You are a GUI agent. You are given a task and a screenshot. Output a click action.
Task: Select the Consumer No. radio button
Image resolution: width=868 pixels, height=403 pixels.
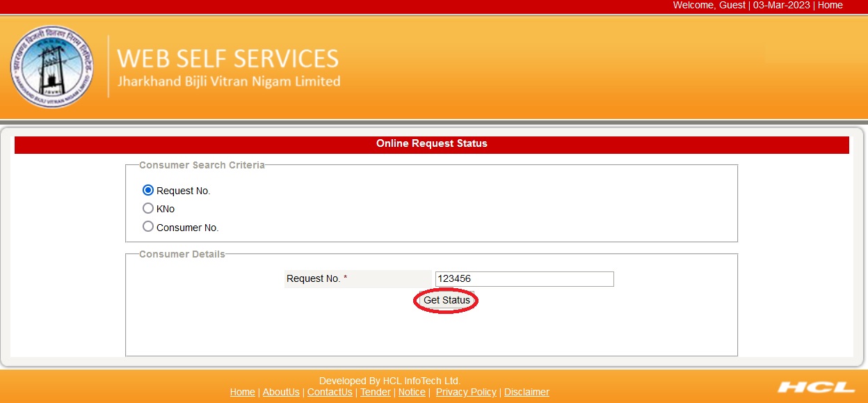pyautogui.click(x=147, y=226)
